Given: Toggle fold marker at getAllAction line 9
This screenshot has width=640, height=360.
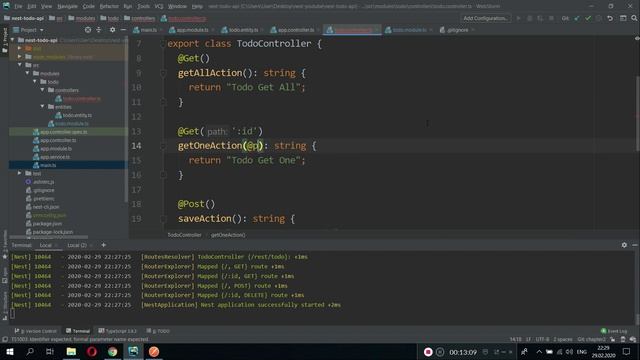Looking at the screenshot, I should [163, 73].
